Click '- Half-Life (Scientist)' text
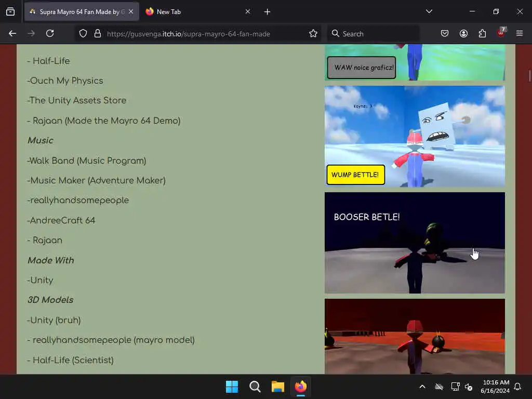Viewport: 532px width, 399px height. (70, 361)
